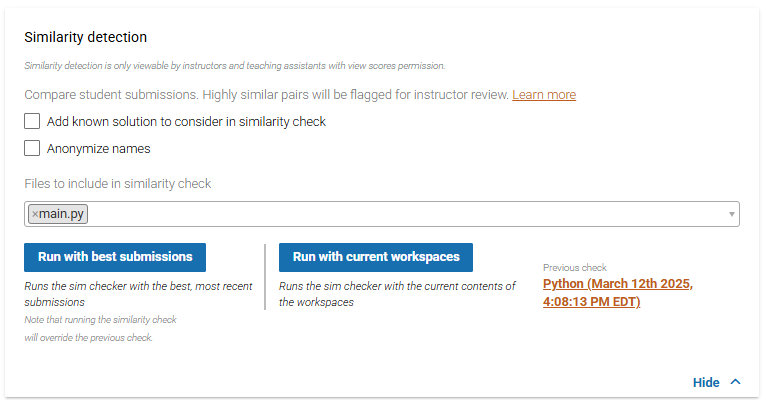Click the Similarity detection heading

click(86, 37)
